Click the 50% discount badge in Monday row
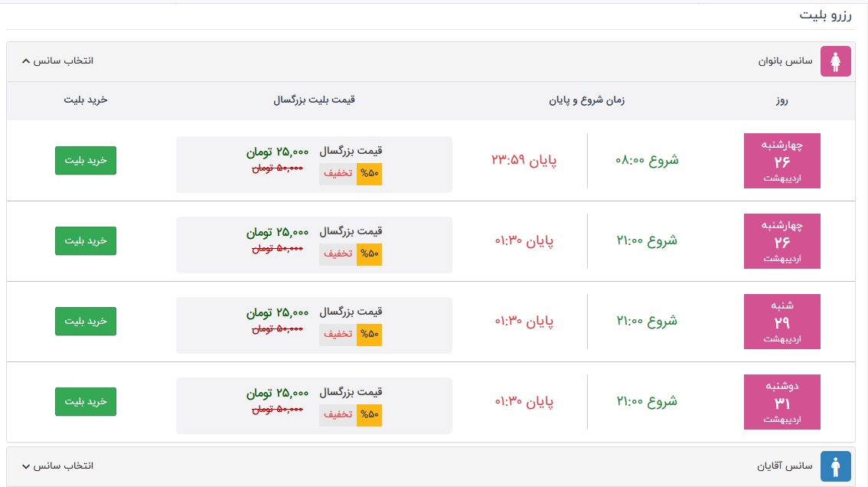 click(369, 415)
